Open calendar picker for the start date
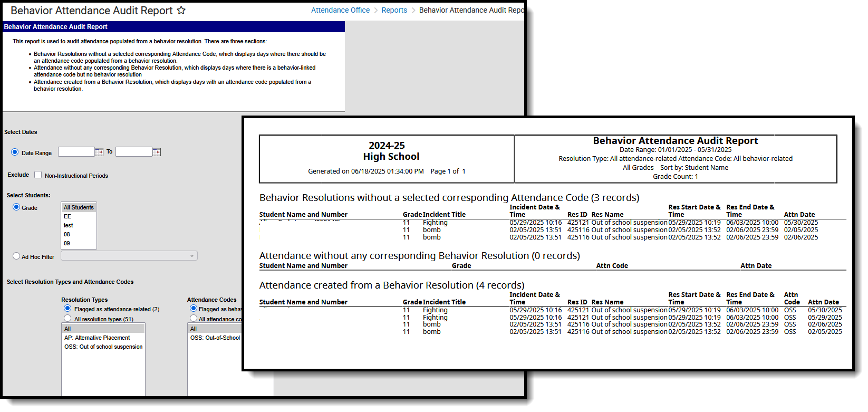 coord(99,152)
